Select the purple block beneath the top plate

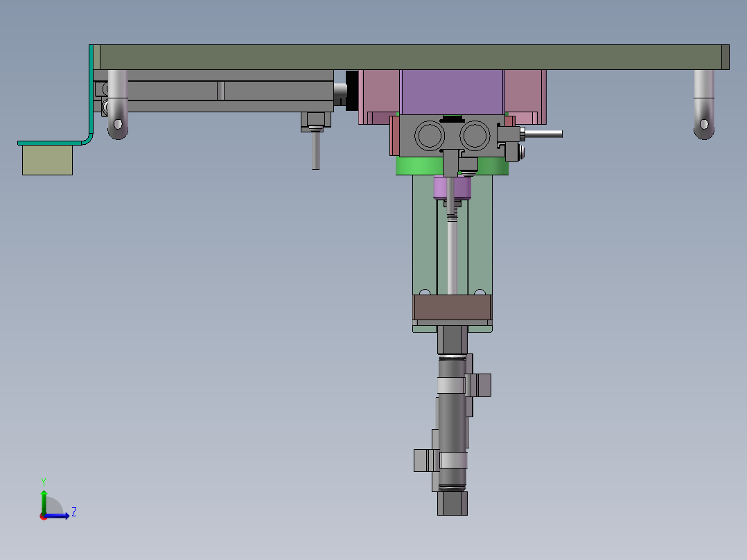452,92
